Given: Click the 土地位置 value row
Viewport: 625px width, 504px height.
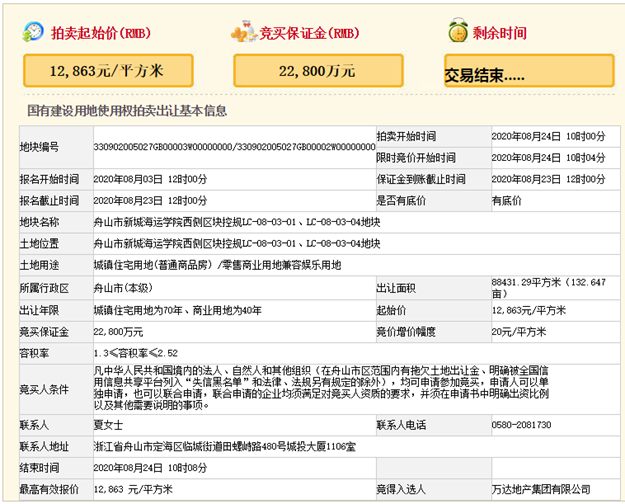Looking at the screenshot, I should (237, 244).
